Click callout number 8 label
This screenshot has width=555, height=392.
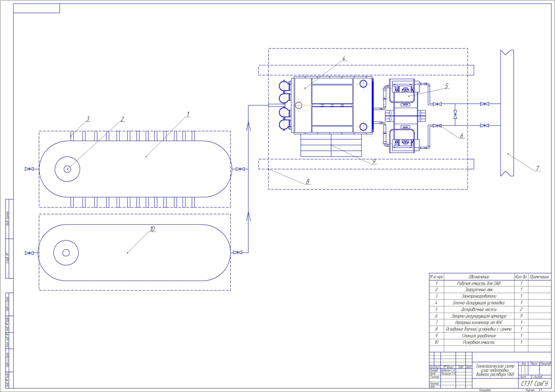tap(308, 182)
